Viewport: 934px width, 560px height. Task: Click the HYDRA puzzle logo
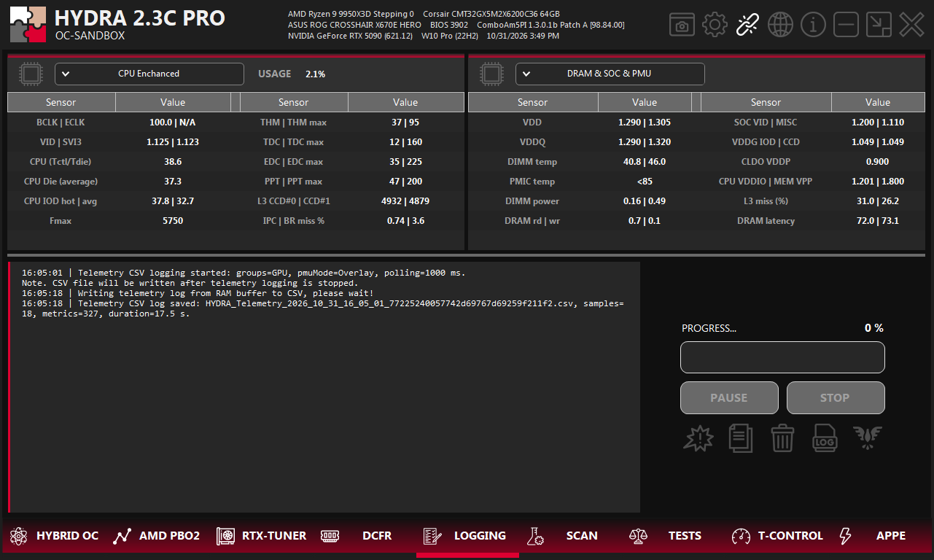[x=28, y=25]
